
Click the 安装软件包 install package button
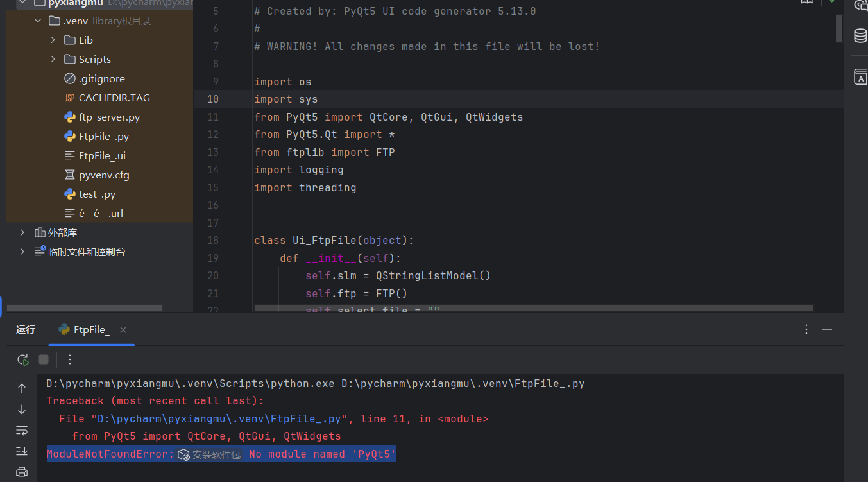(x=209, y=454)
